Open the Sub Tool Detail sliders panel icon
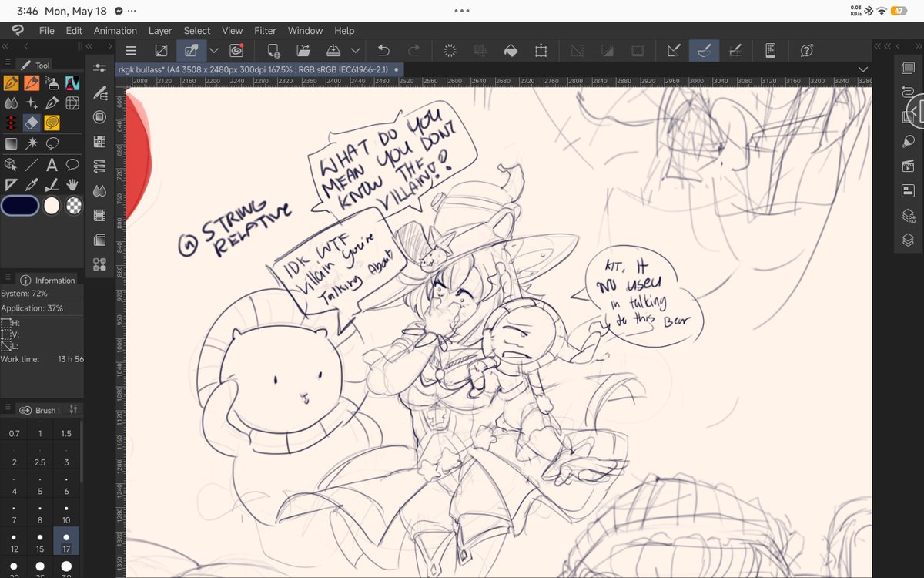 tap(99, 69)
